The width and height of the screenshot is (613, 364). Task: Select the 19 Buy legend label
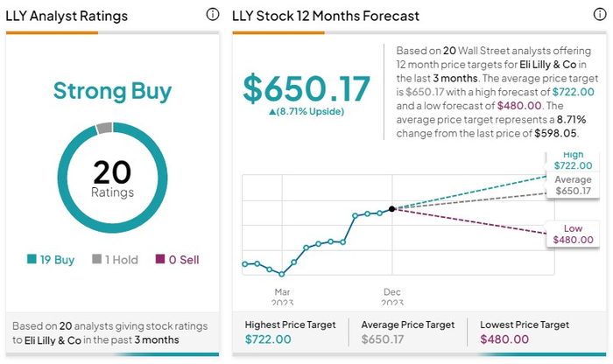58,259
